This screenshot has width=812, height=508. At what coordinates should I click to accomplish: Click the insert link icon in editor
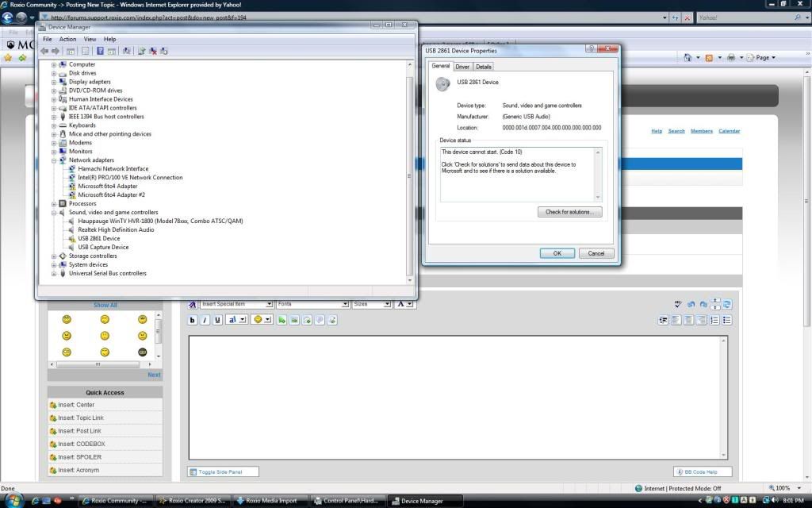coord(282,320)
